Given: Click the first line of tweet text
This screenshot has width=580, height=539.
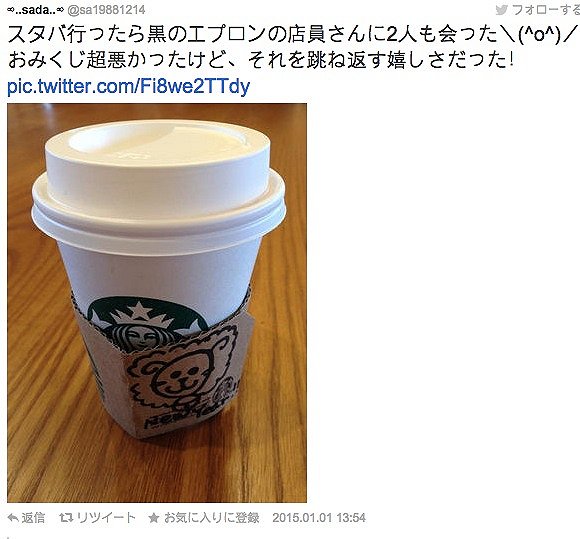Looking at the screenshot, I should point(292,34).
